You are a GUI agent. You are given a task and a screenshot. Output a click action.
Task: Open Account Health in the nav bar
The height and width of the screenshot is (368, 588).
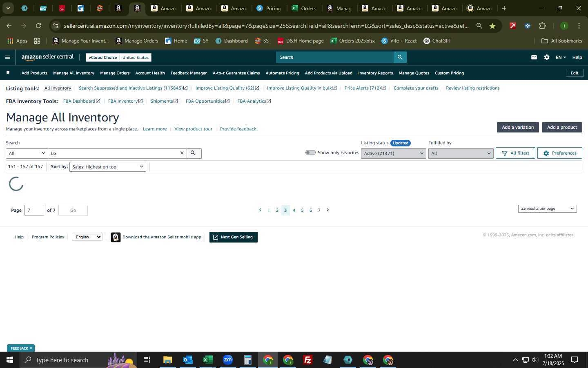150,73
